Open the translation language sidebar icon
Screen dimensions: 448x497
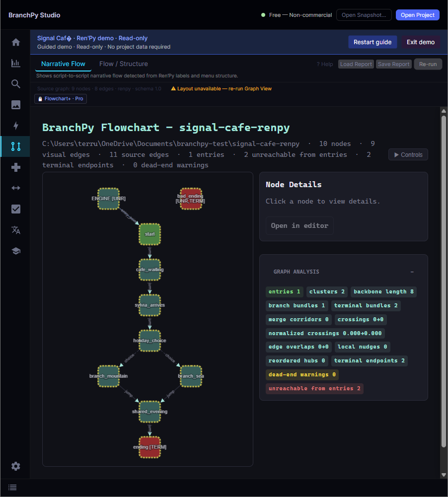pos(15,230)
